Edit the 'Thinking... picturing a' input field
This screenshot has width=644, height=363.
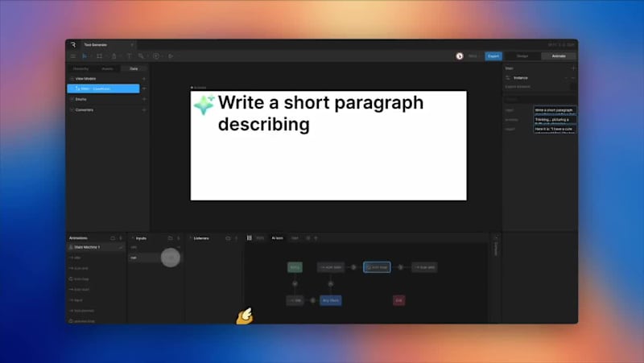[555, 119]
